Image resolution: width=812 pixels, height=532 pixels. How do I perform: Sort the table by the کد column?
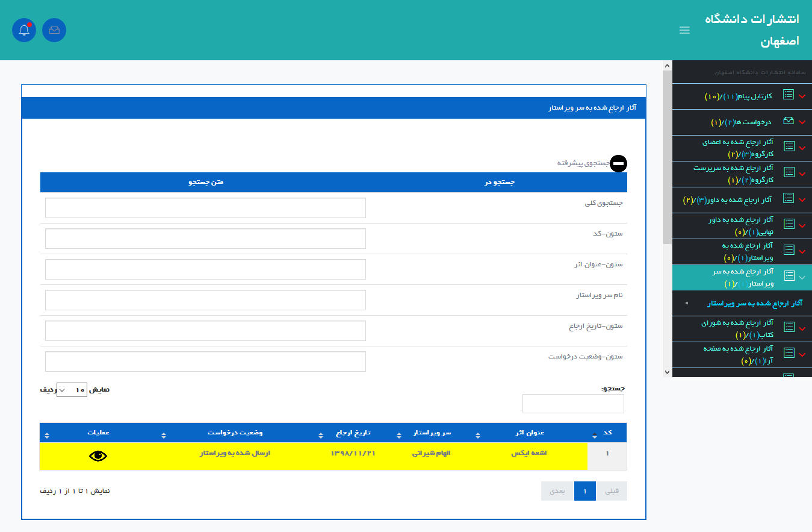[607, 433]
